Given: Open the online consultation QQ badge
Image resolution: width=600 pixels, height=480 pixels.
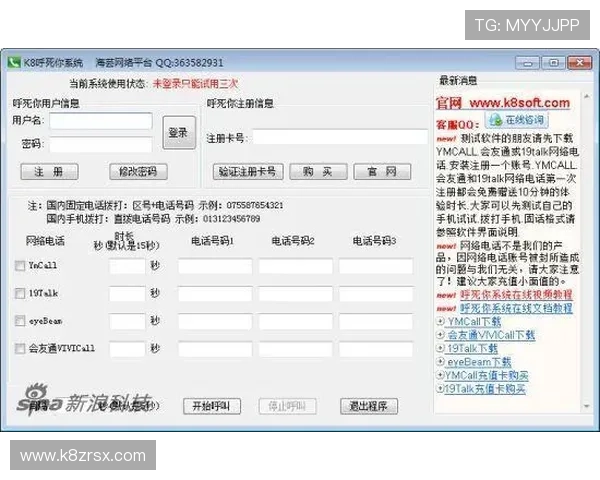Looking at the screenshot, I should click(517, 120).
